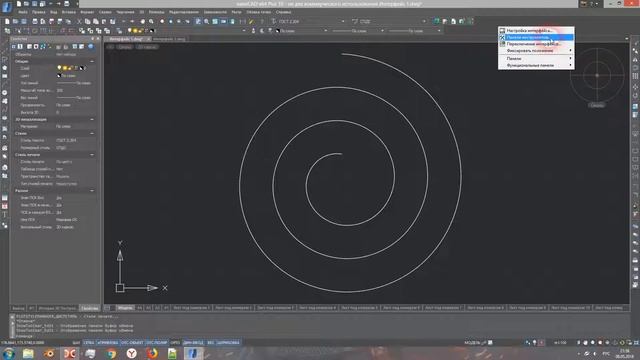The height and width of the screenshot is (360, 640).
Task: Click the New document icon in the main toolbar
Action: click(7, 21)
